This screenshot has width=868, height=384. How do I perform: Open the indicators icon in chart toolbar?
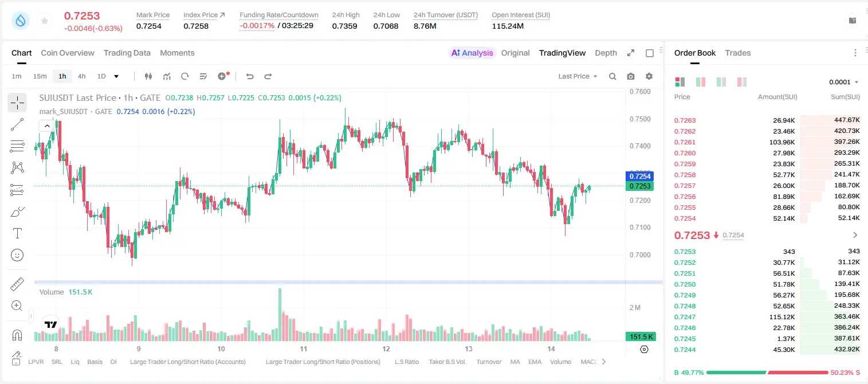(x=167, y=76)
